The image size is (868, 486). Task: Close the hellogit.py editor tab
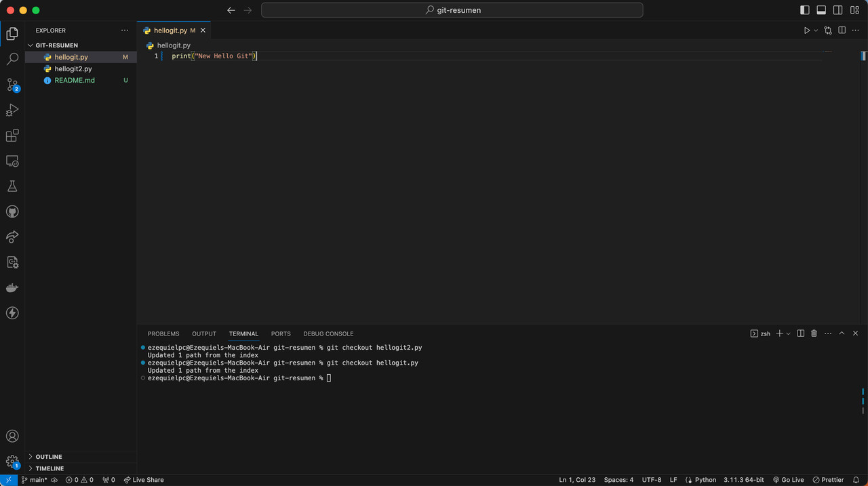point(203,31)
